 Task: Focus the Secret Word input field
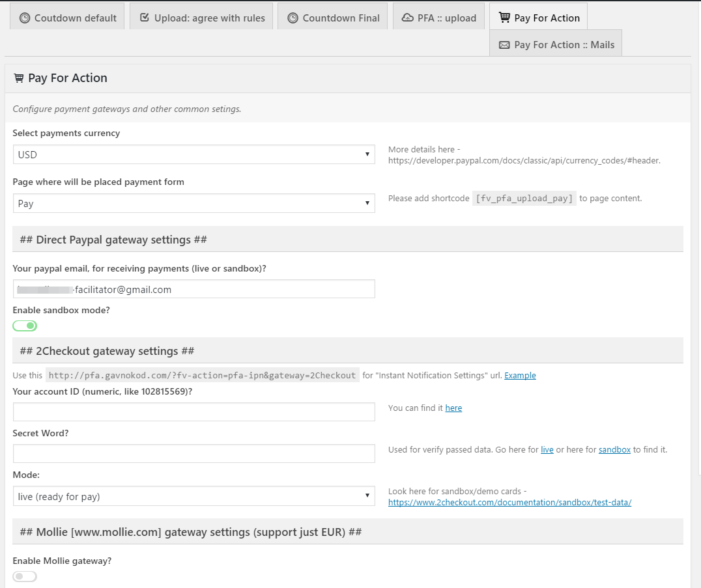(194, 453)
